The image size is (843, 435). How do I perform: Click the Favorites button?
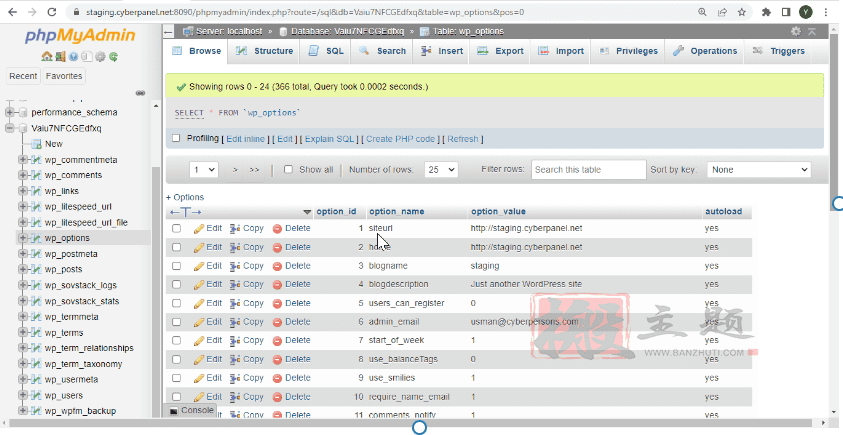[64, 76]
